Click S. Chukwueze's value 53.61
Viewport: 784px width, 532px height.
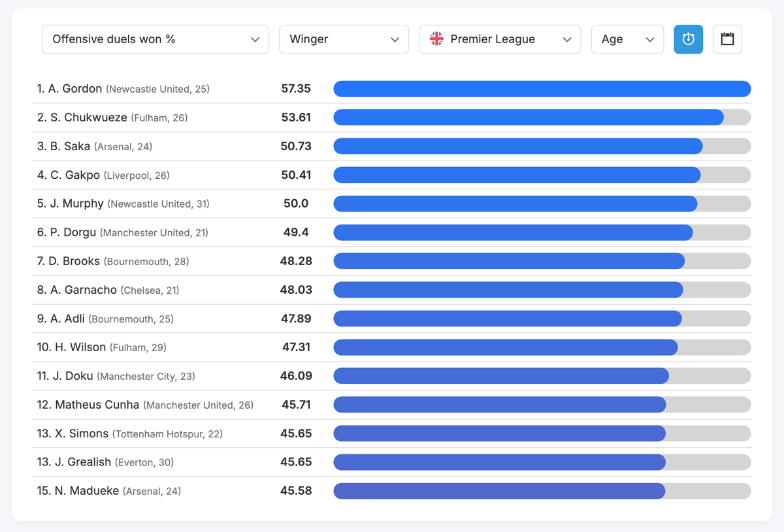tap(296, 117)
